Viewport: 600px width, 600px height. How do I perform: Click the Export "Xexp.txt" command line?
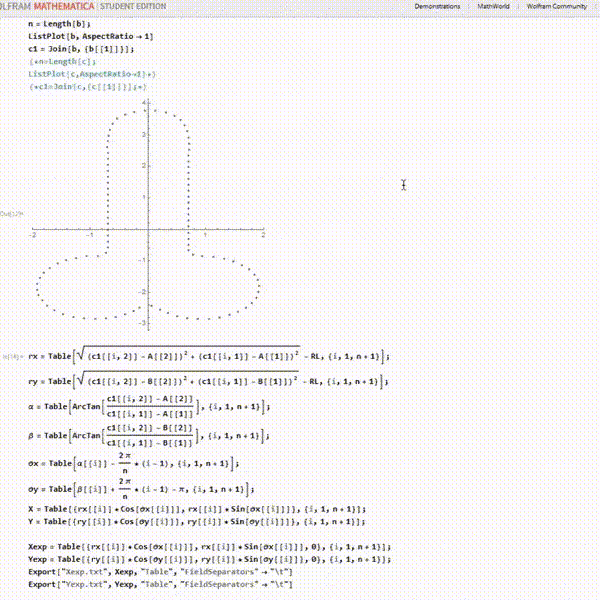[160, 571]
